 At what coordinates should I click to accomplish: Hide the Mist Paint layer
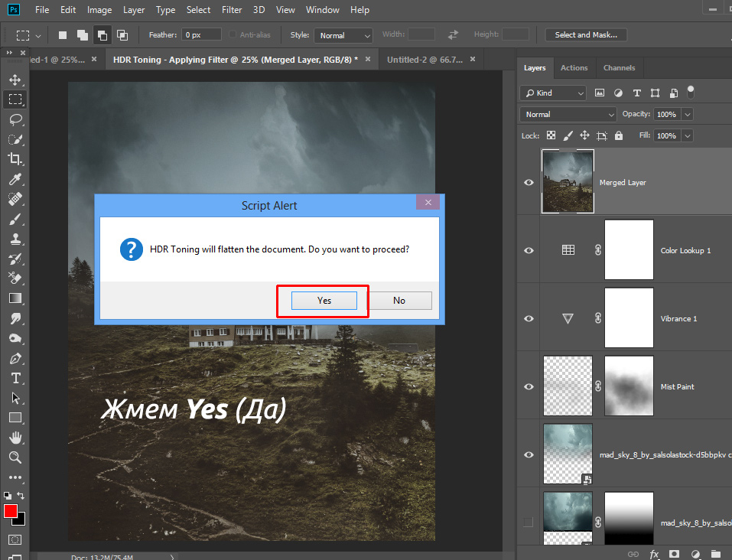point(529,387)
